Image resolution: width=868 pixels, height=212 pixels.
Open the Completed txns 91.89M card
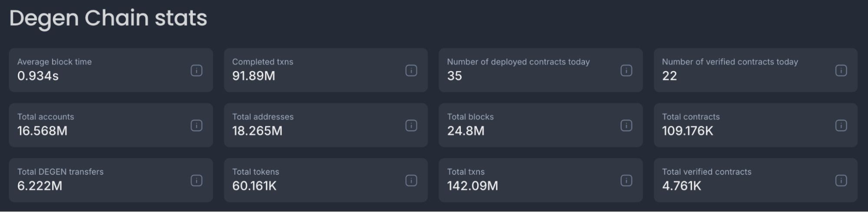tap(326, 70)
